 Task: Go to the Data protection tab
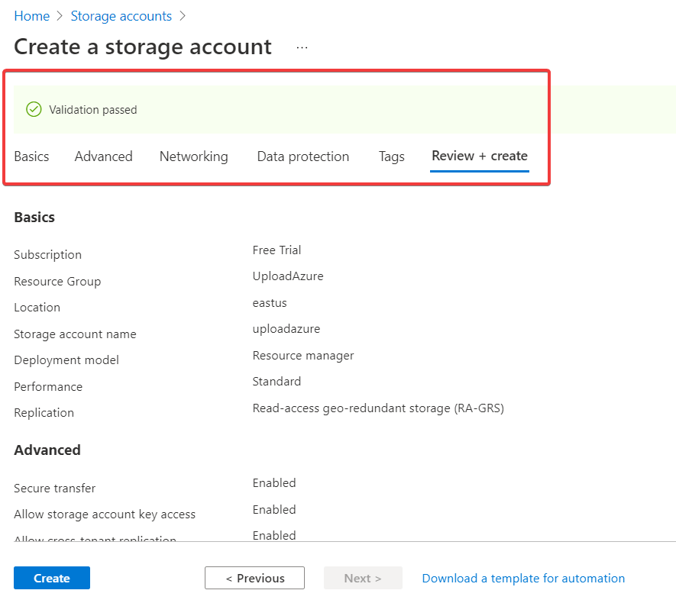302,156
